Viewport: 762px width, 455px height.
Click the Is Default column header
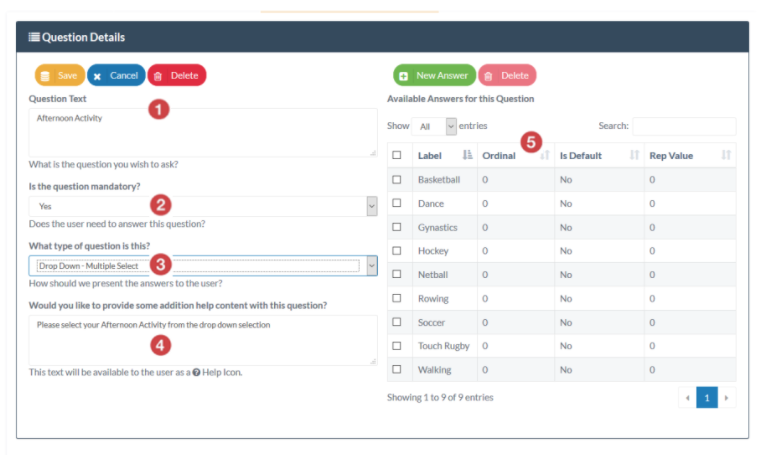point(599,156)
